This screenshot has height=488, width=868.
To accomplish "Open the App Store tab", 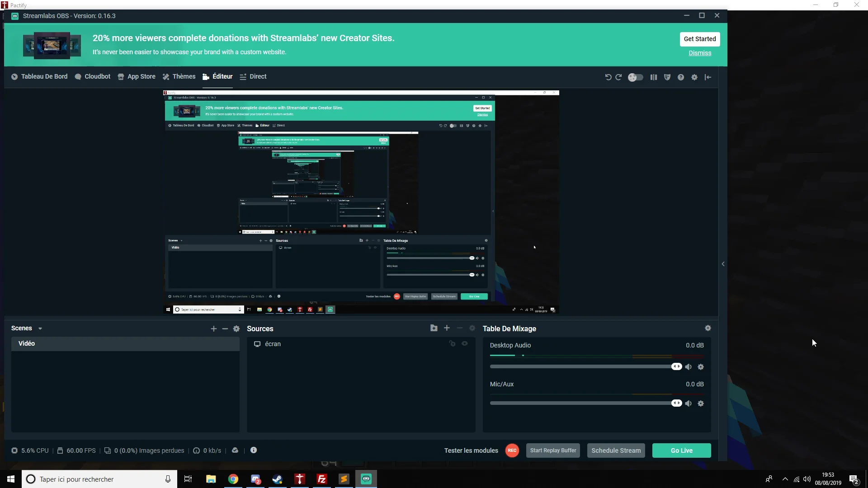I will click(x=136, y=77).
